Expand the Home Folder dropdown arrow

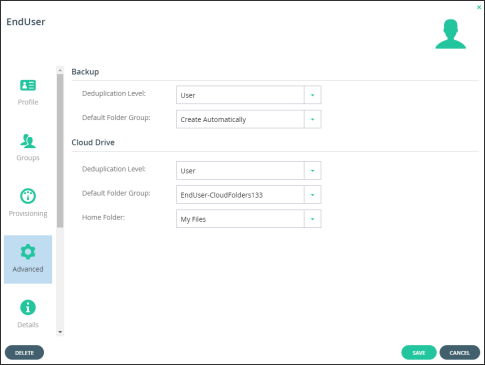313,219
